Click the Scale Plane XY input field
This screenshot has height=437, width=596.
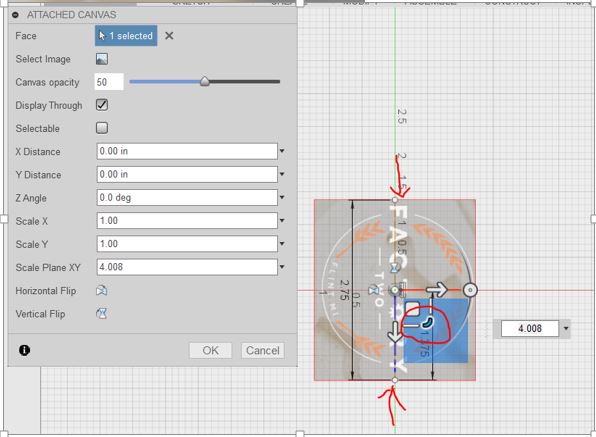[187, 267]
